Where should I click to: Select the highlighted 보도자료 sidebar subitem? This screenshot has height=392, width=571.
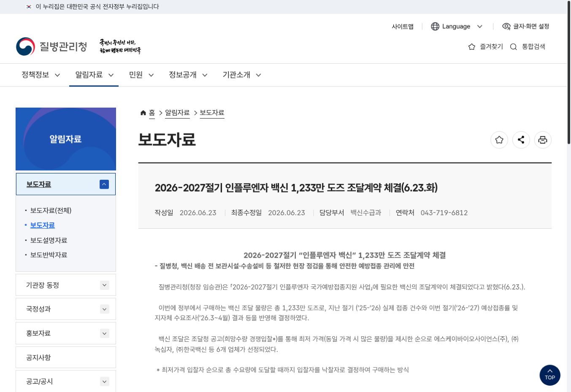tap(42, 225)
